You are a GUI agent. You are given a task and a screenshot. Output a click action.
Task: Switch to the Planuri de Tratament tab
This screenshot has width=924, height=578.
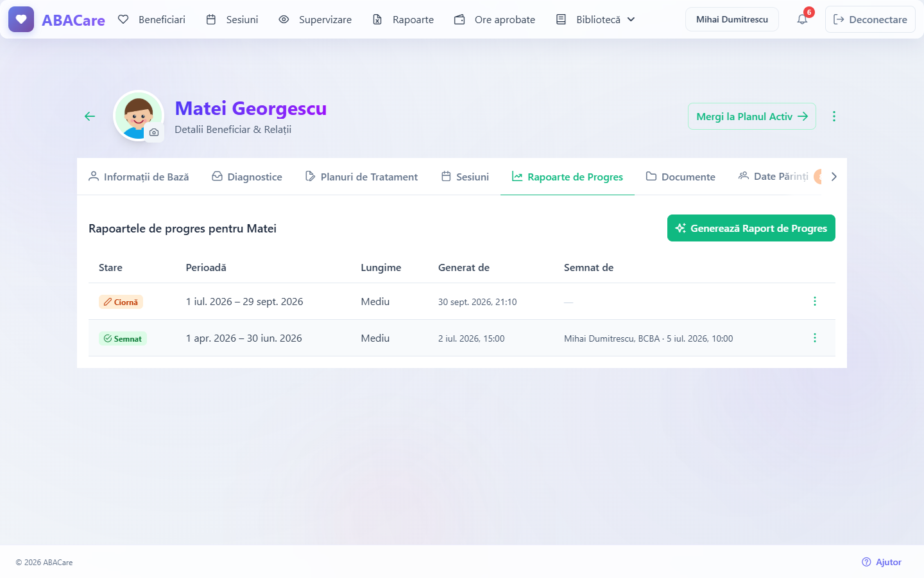tap(361, 177)
